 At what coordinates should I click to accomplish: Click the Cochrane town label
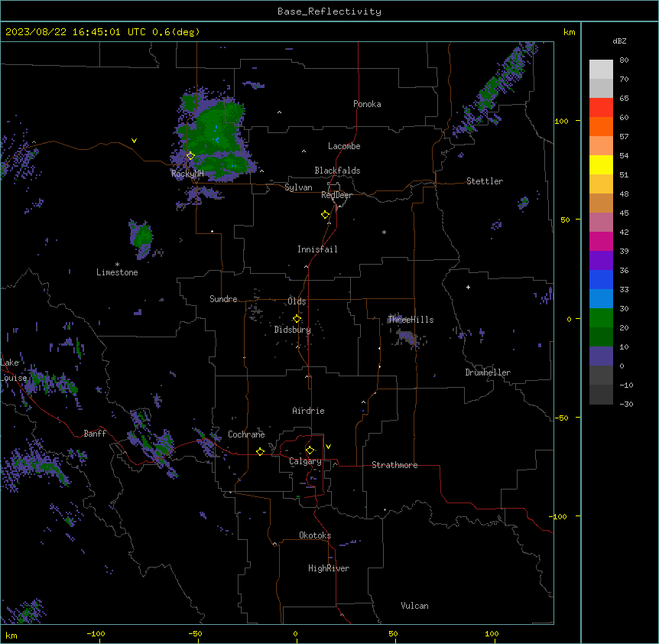(x=246, y=434)
